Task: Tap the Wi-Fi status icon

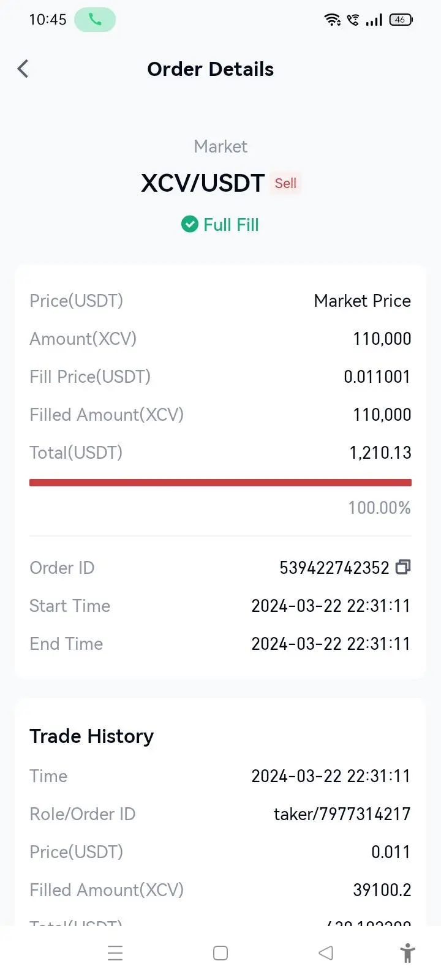Action: pyautogui.click(x=333, y=20)
